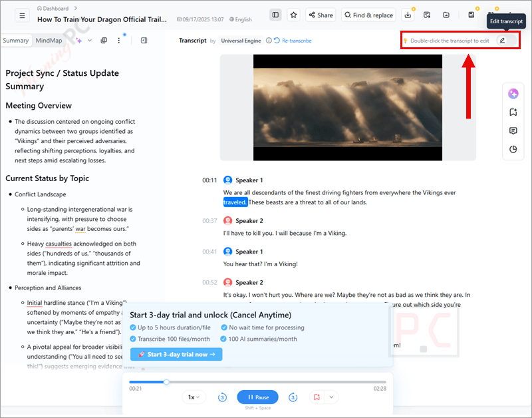Click "Project Sync / Status Update Summary" heading

pos(62,79)
